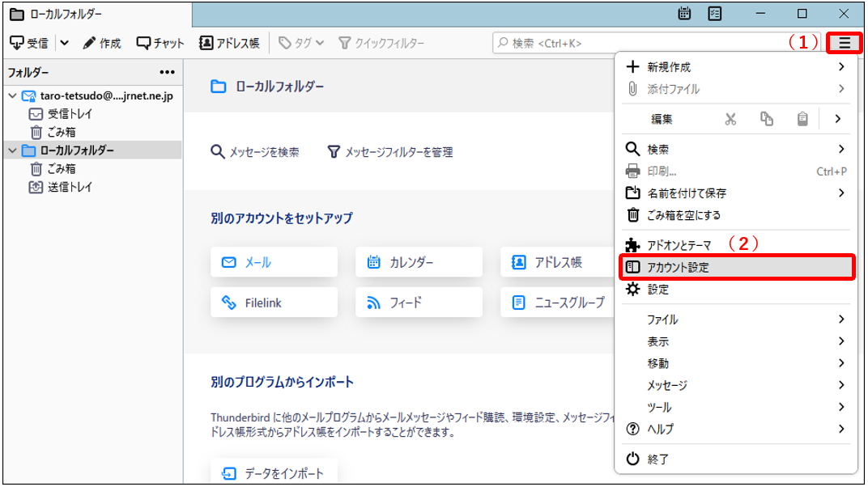Click the Chat toolbar button
Screen dimensions: 868x487
(x=160, y=43)
